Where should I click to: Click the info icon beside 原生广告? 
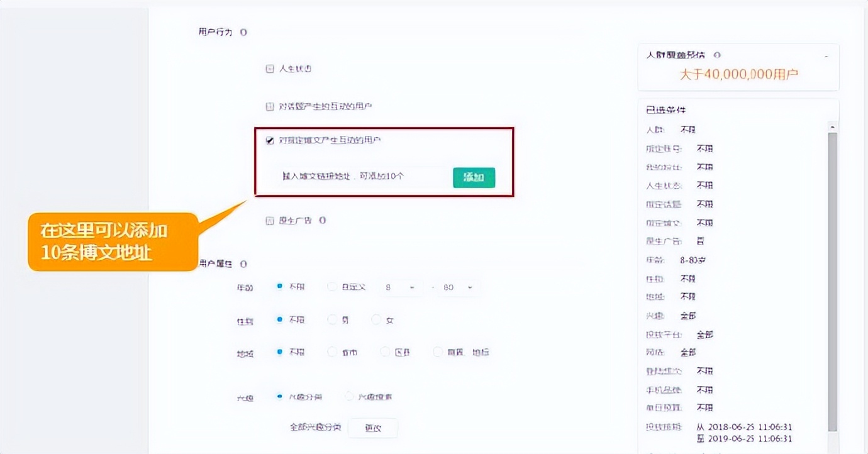322,221
